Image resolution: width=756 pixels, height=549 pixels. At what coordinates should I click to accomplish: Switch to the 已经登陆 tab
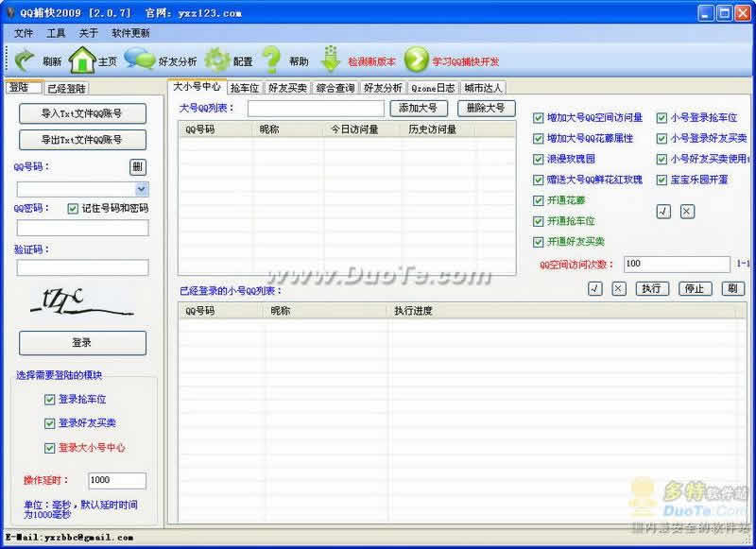pos(66,88)
